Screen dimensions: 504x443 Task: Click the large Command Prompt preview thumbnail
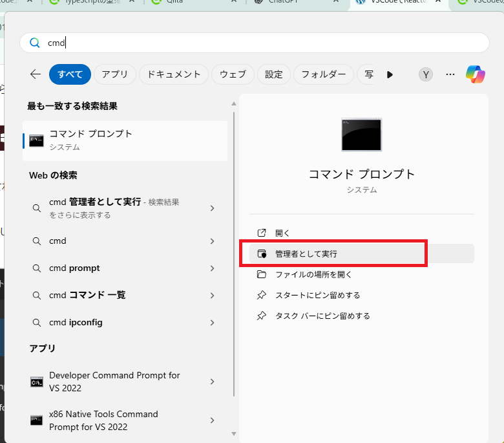coord(362,135)
